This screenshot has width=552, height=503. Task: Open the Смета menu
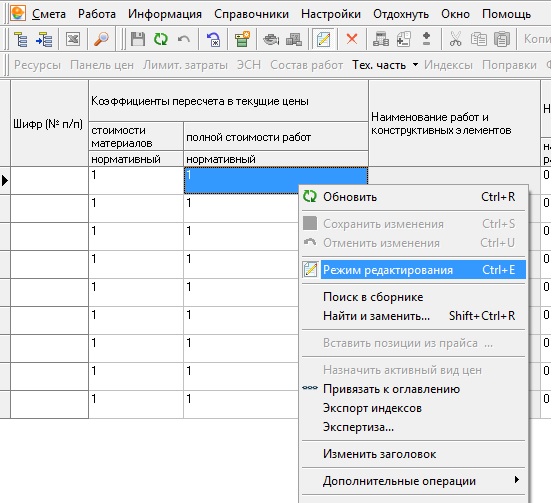pos(49,14)
